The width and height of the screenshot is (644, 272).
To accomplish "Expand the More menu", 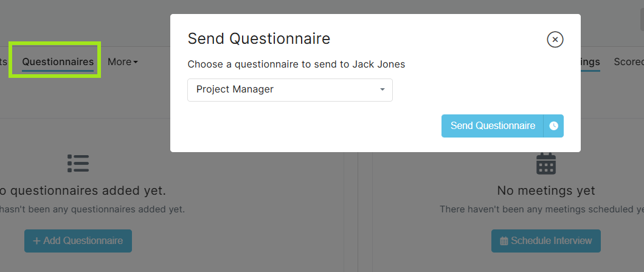I will [x=123, y=62].
